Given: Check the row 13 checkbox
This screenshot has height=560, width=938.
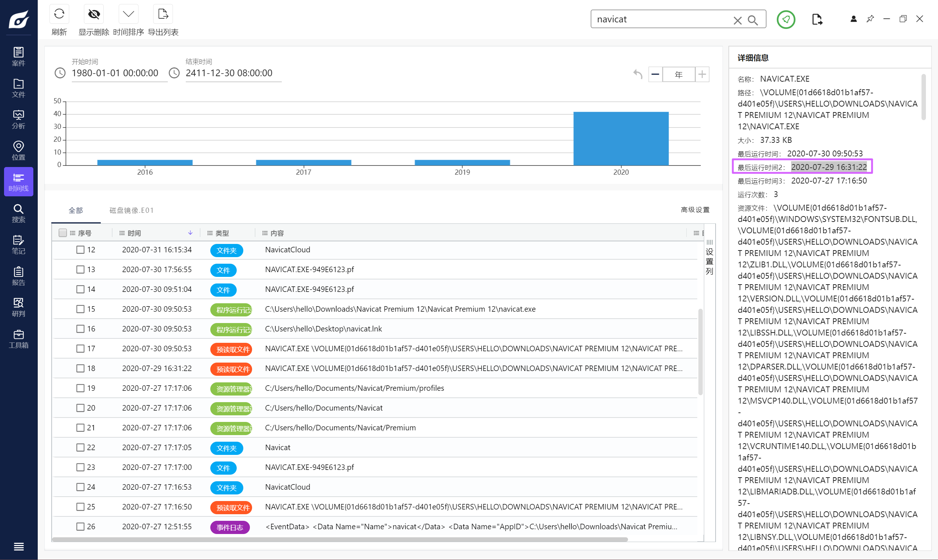Looking at the screenshot, I should click(80, 270).
